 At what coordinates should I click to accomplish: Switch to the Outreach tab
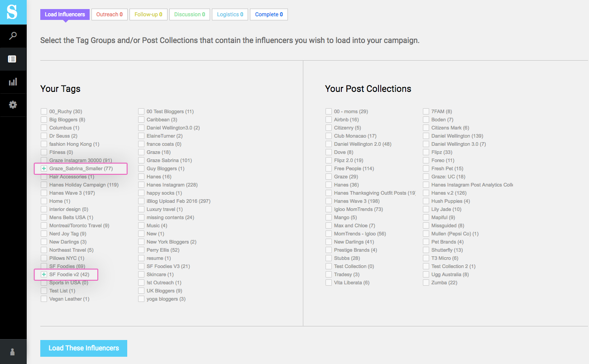110,14
